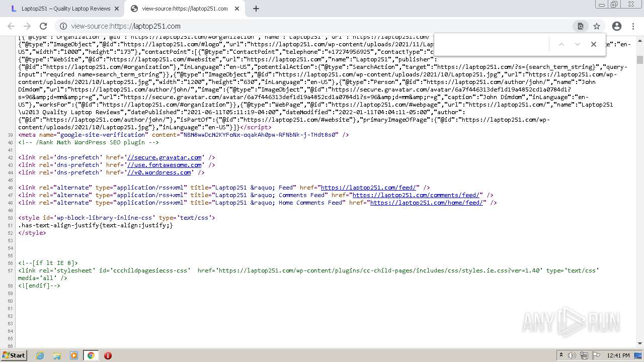Click the find-in-page text field

pyautogui.click(x=493, y=44)
